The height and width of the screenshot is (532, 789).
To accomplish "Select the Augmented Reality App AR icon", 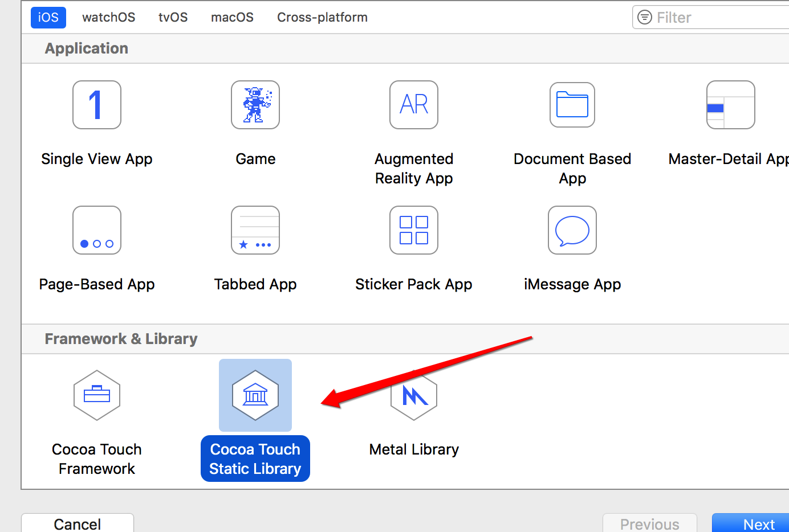I will click(x=414, y=105).
